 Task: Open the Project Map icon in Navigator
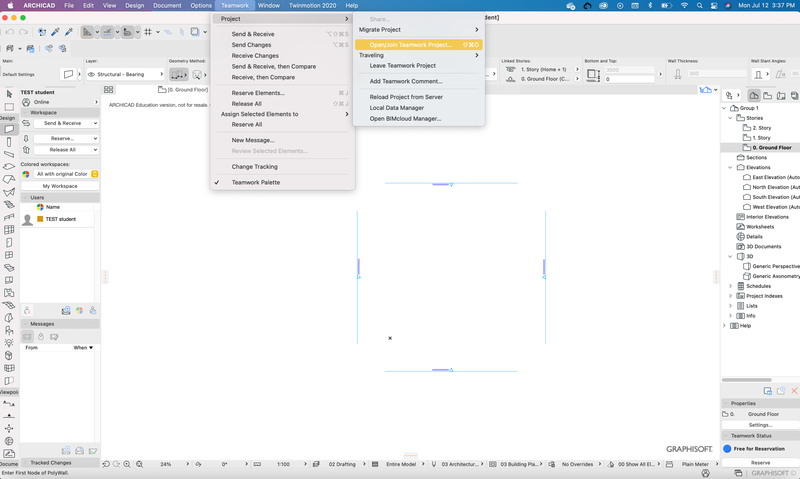click(754, 95)
